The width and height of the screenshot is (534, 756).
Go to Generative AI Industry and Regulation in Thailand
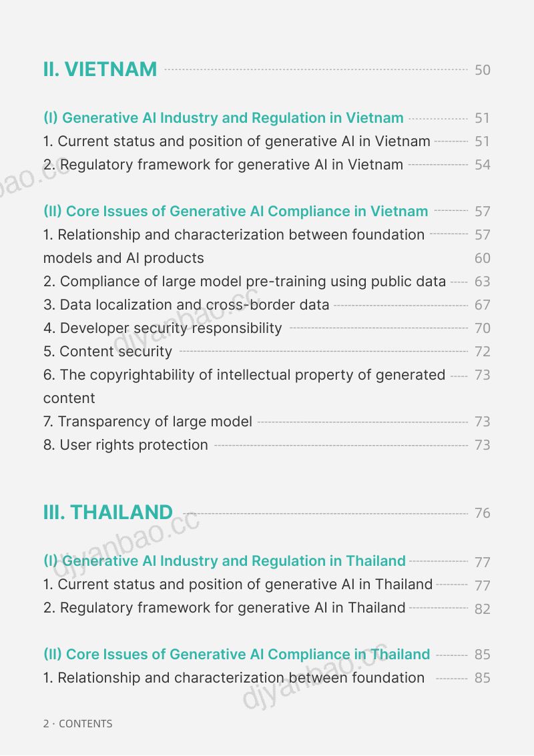[x=224, y=560]
